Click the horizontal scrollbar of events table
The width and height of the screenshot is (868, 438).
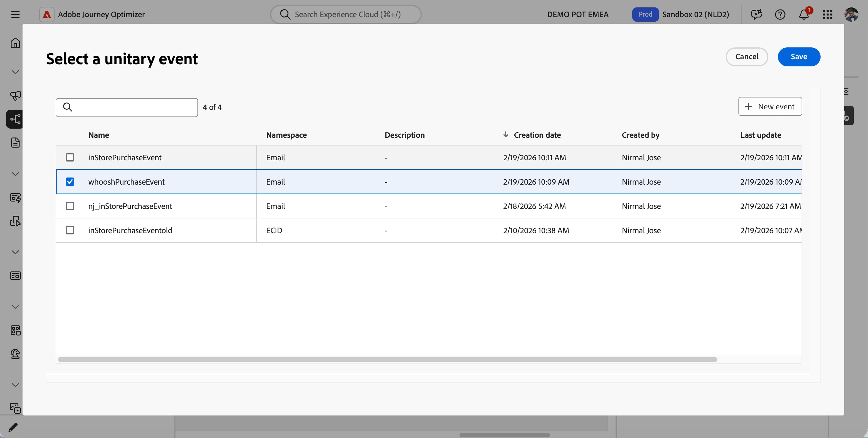coord(387,359)
